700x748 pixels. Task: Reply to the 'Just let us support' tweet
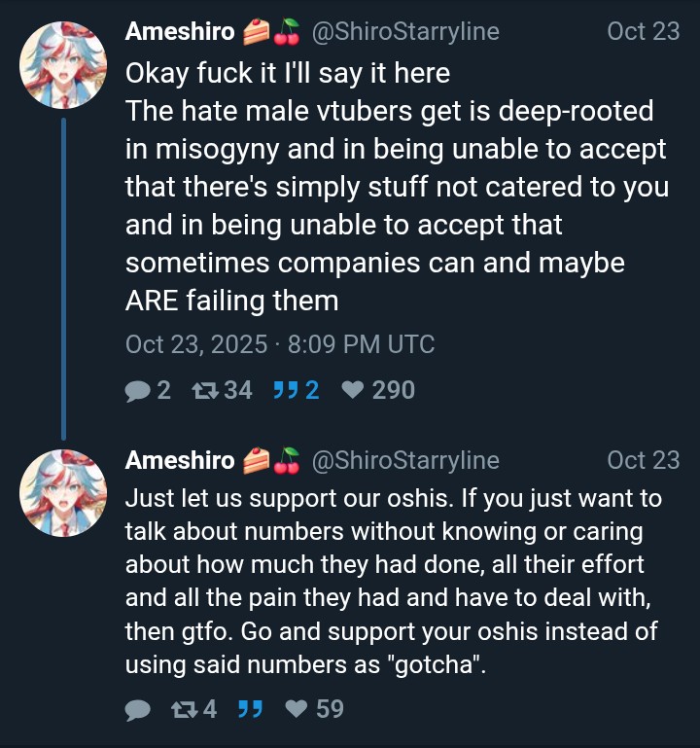click(x=138, y=709)
